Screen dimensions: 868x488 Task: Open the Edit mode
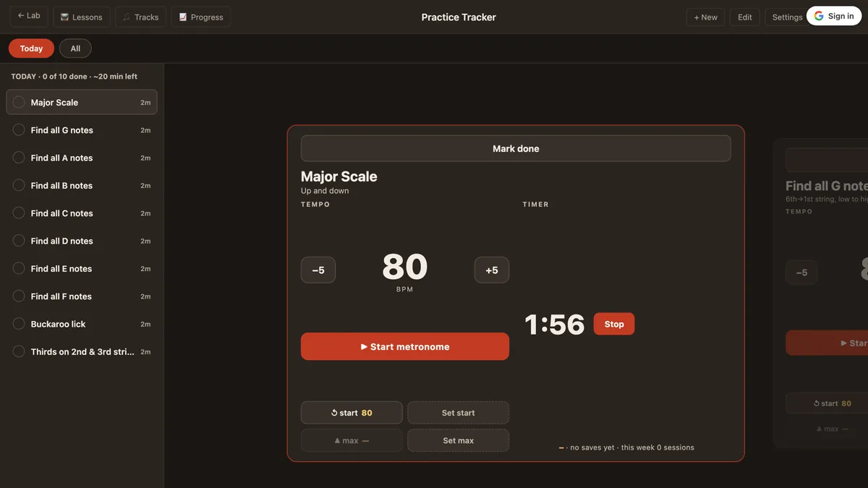click(744, 17)
